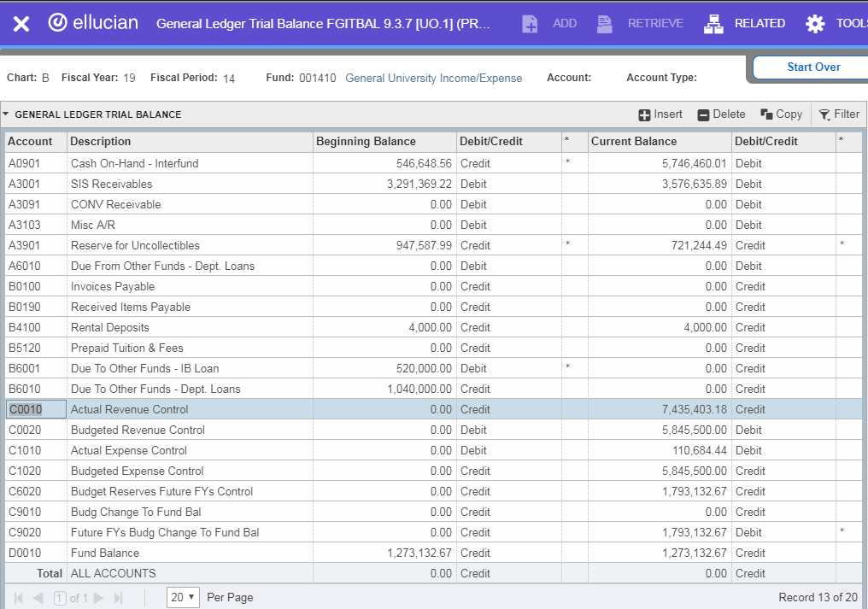
Task: Go to previous page of records
Action: [38, 598]
